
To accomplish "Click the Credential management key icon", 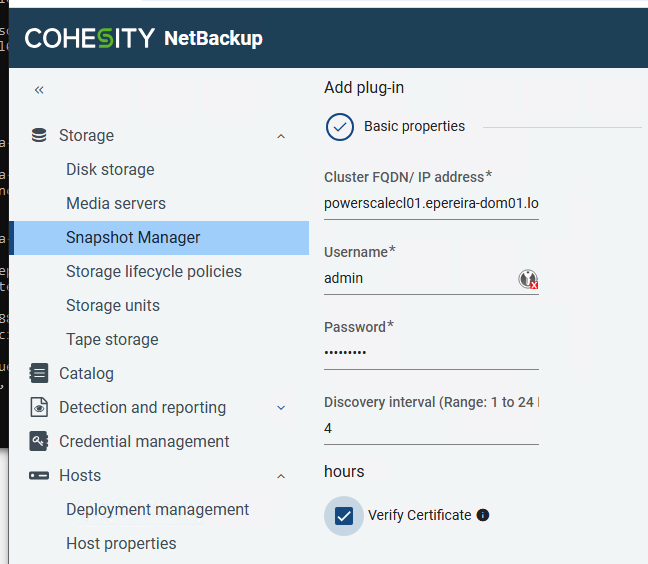I will pyautogui.click(x=39, y=441).
